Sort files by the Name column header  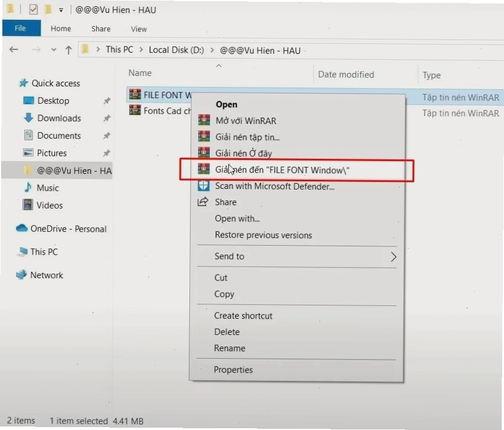pos(140,73)
